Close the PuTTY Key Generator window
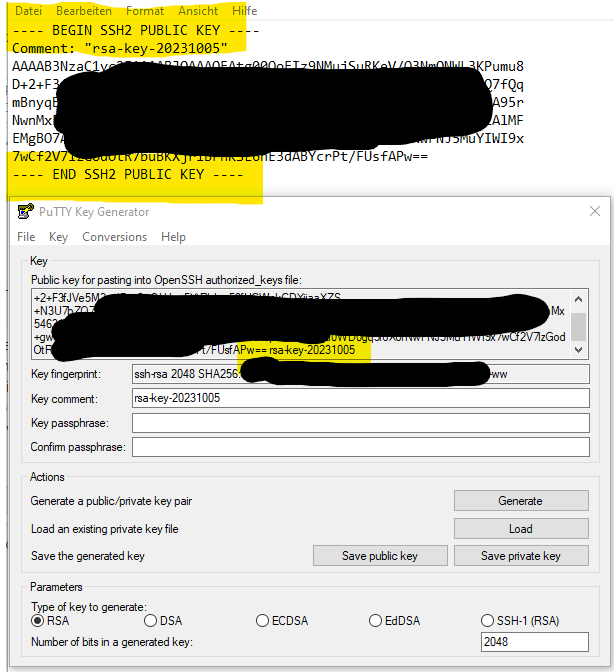This screenshot has height=672, width=614. (595, 211)
